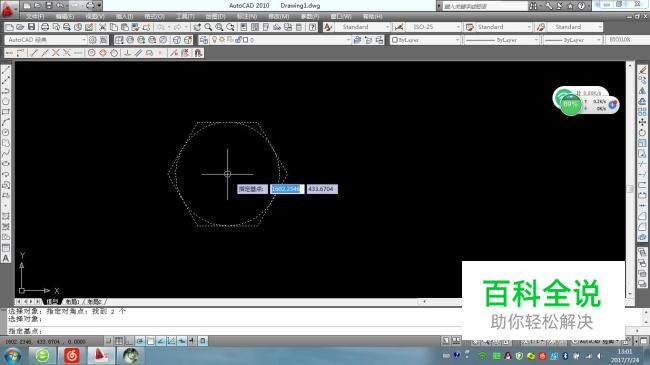Save drawing with the Standard toolbar floppy icon
Screen dimensions: 650x365
(x=32, y=27)
